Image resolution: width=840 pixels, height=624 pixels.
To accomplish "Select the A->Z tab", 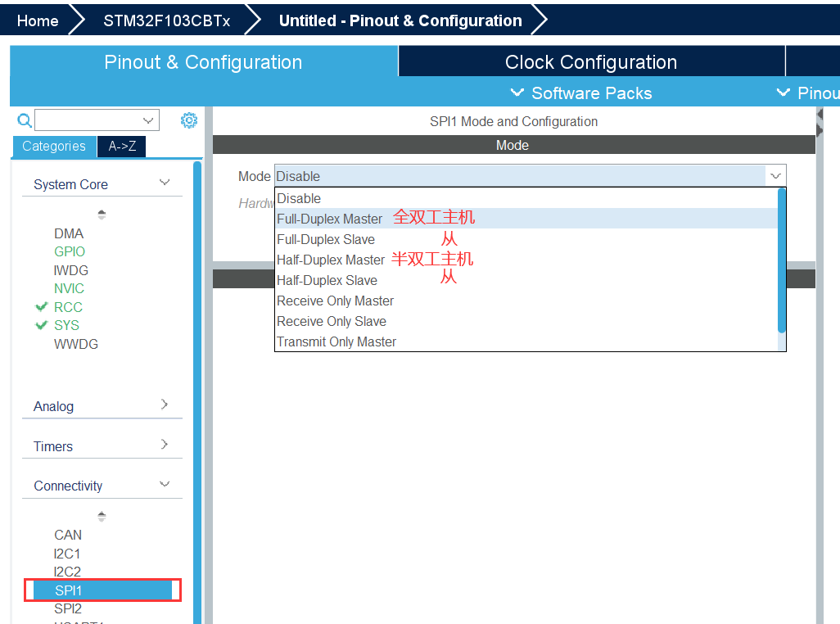I will (x=122, y=147).
